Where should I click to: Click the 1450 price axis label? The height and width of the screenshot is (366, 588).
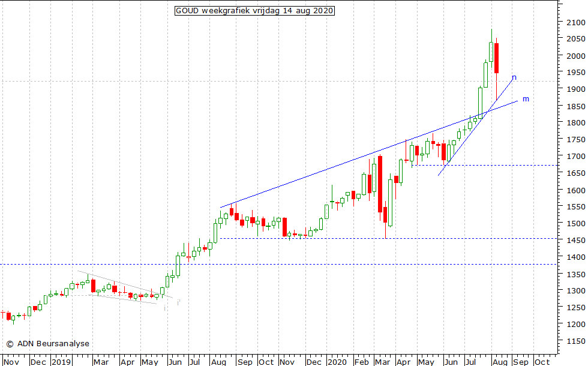[x=575, y=241]
